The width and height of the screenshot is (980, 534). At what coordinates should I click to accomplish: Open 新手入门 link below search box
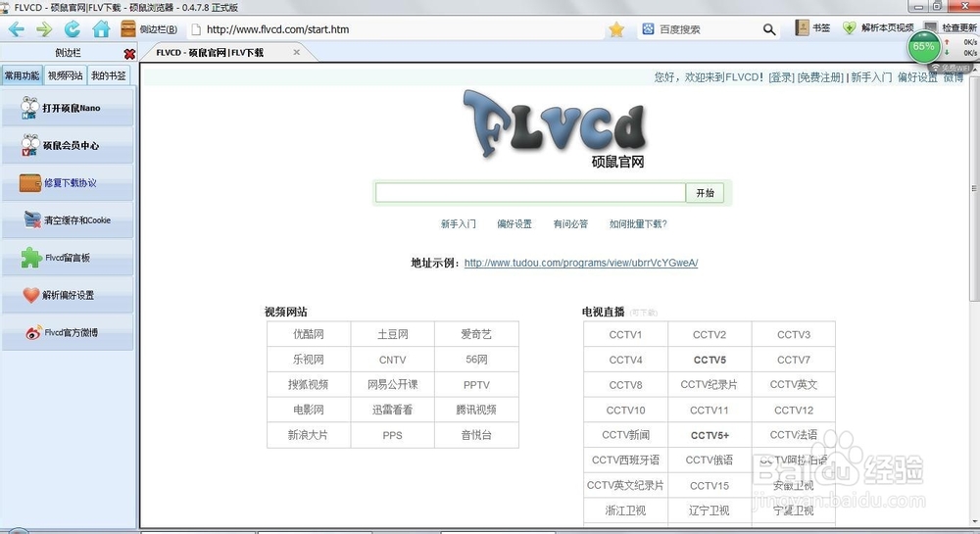click(458, 223)
